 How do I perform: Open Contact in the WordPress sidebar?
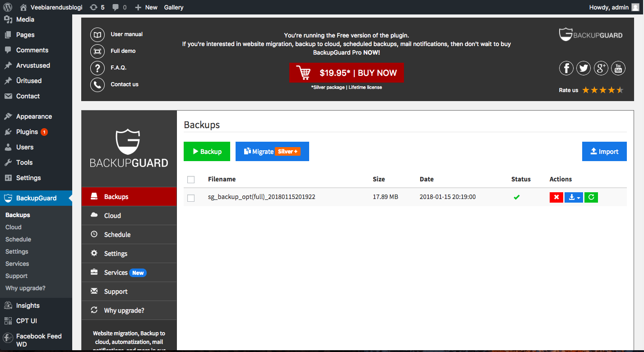click(x=36, y=96)
